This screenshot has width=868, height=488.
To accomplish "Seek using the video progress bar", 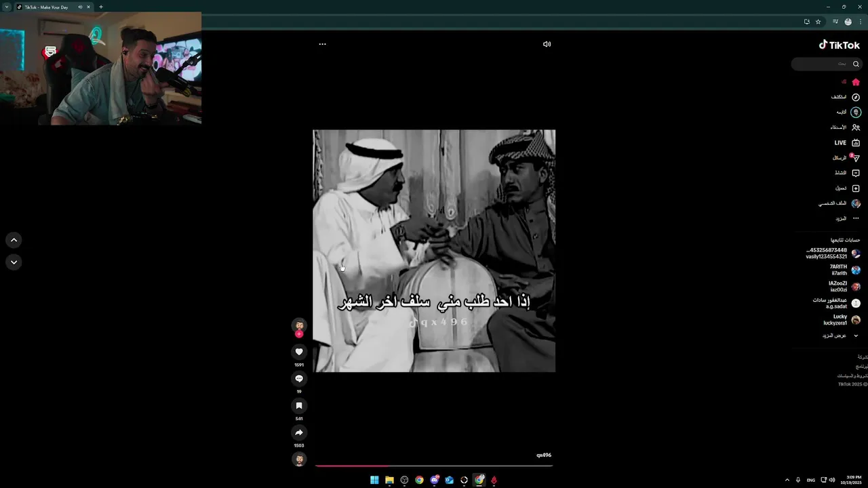I will (x=434, y=466).
